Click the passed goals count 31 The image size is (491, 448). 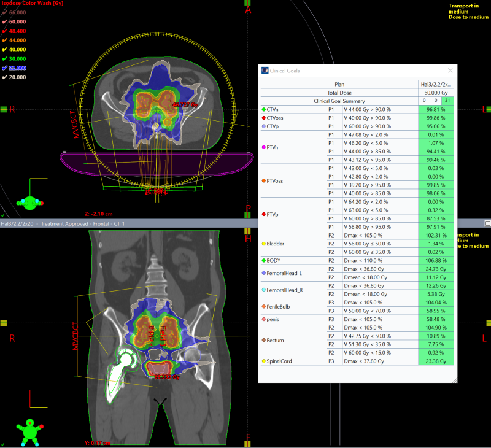coord(447,101)
